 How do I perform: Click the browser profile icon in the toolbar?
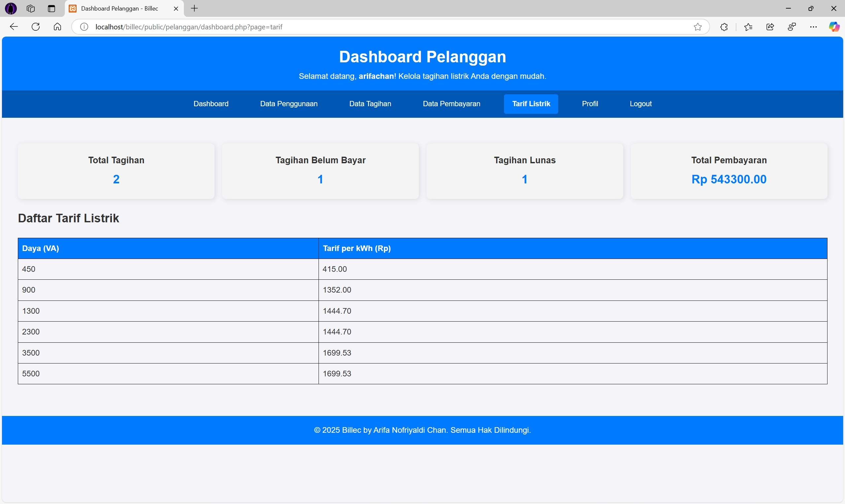point(792,27)
